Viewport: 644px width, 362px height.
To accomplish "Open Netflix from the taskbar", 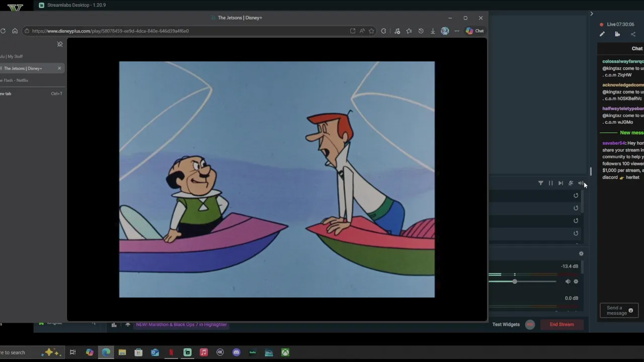I will pos(171,352).
